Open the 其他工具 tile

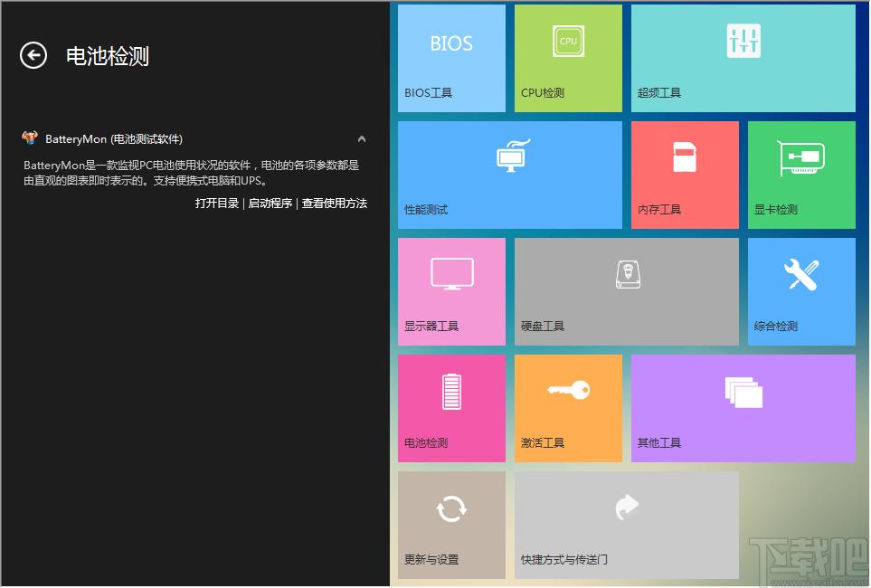(743, 408)
